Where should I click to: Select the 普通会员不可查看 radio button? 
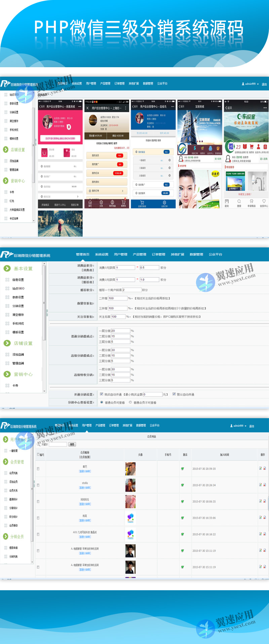(130, 402)
